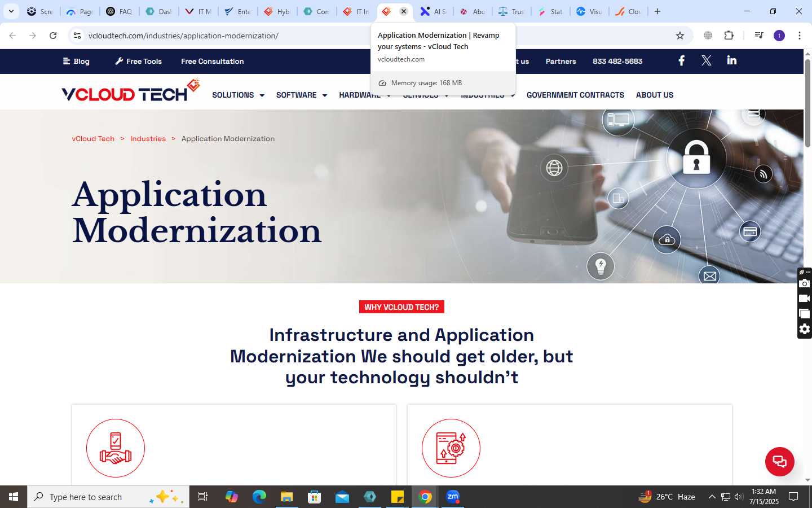
Task: Open Microsoft Edge from taskbar
Action: (x=259, y=497)
